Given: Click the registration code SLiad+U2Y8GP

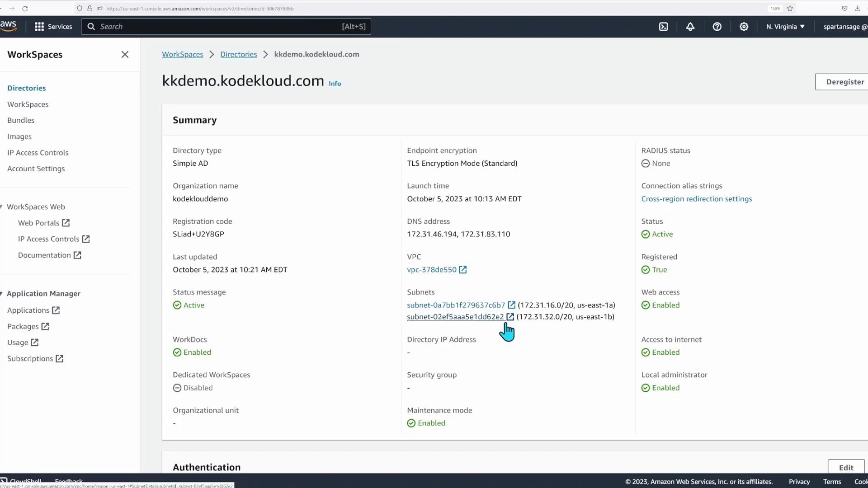Looking at the screenshot, I should click(x=198, y=234).
